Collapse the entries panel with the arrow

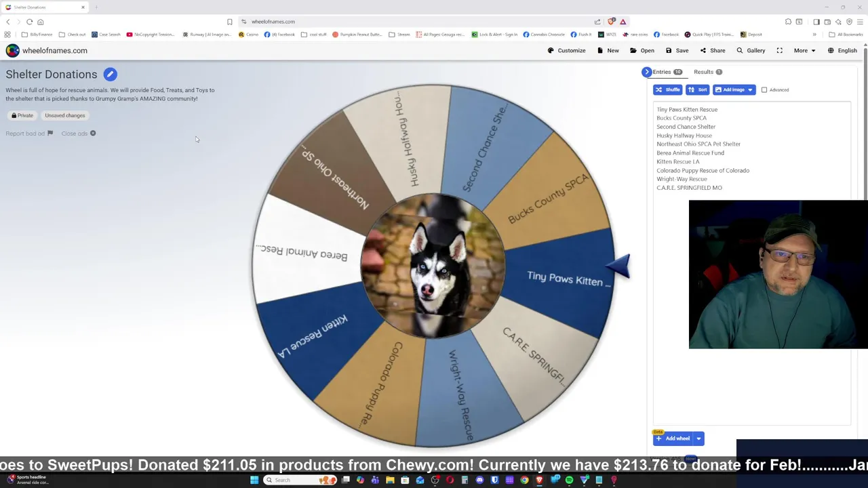click(x=646, y=72)
